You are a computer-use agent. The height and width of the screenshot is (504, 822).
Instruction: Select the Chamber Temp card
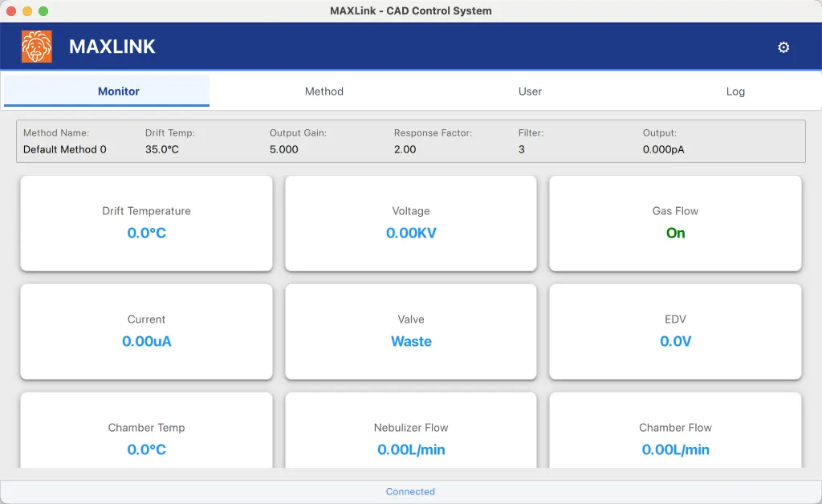tap(146, 431)
